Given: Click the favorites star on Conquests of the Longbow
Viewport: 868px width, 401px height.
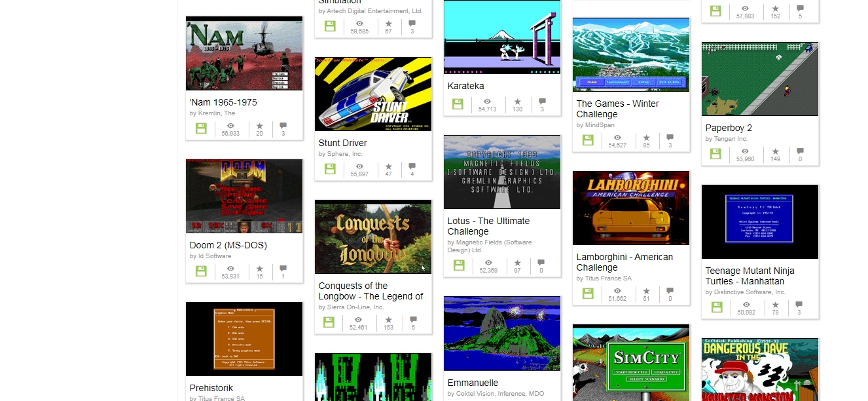Looking at the screenshot, I should pyautogui.click(x=389, y=319).
